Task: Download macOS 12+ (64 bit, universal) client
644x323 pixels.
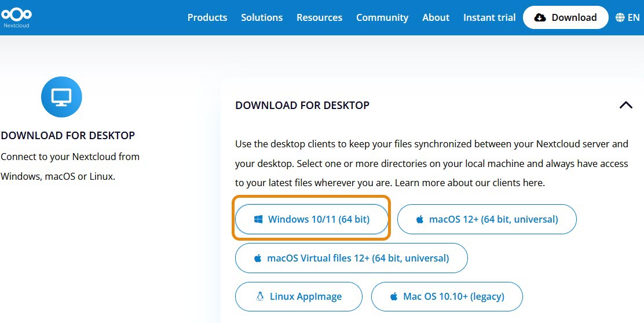Action: click(x=486, y=219)
